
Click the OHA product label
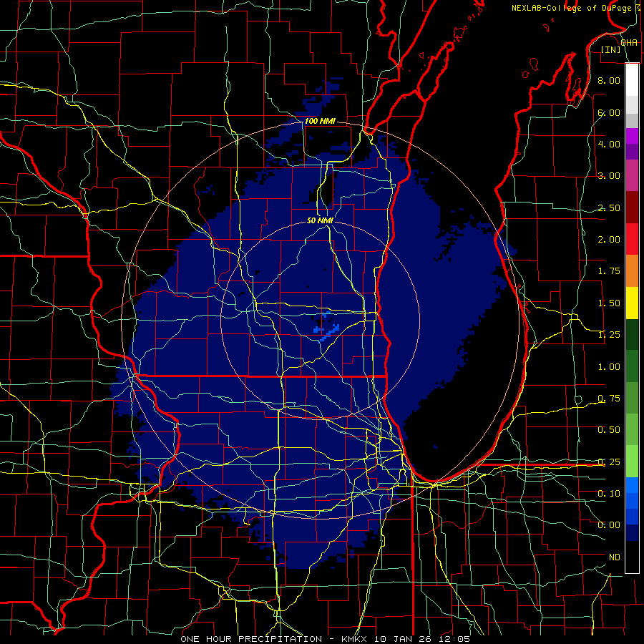pyautogui.click(x=629, y=43)
